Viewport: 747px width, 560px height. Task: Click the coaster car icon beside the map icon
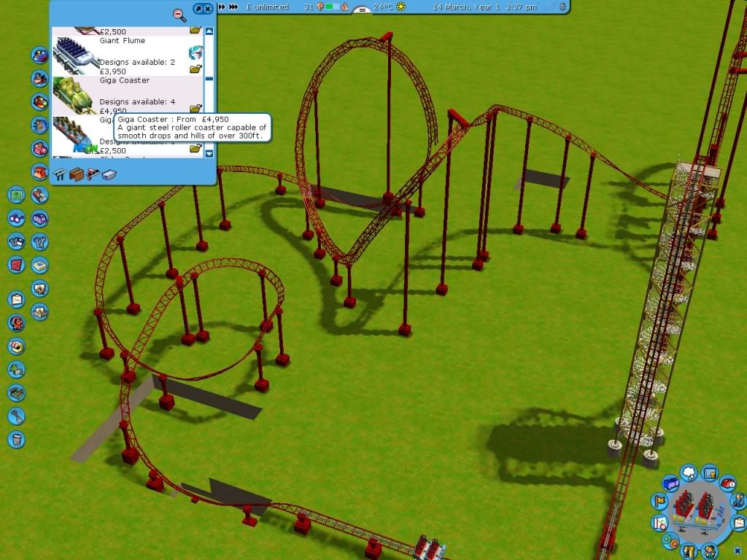(40, 195)
